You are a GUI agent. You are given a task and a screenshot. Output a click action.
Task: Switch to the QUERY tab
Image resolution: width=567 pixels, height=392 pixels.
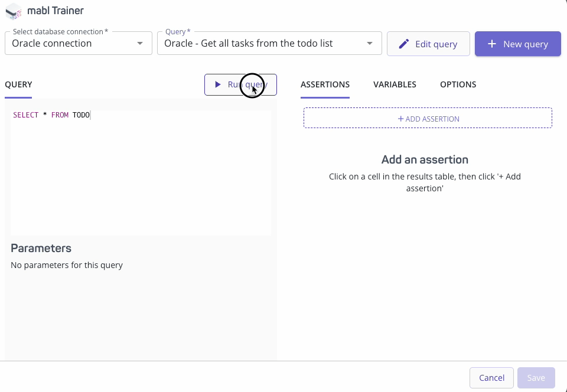(x=18, y=84)
